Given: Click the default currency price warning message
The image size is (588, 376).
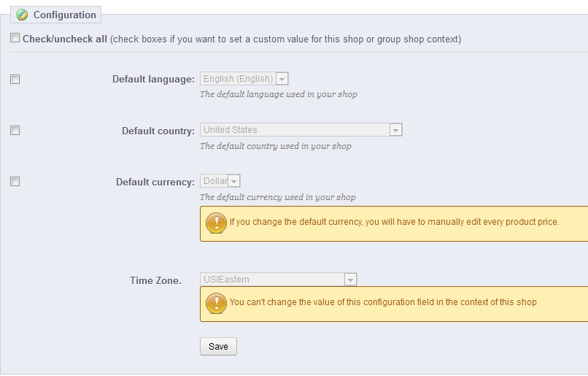Looking at the screenshot, I should click(395, 222).
